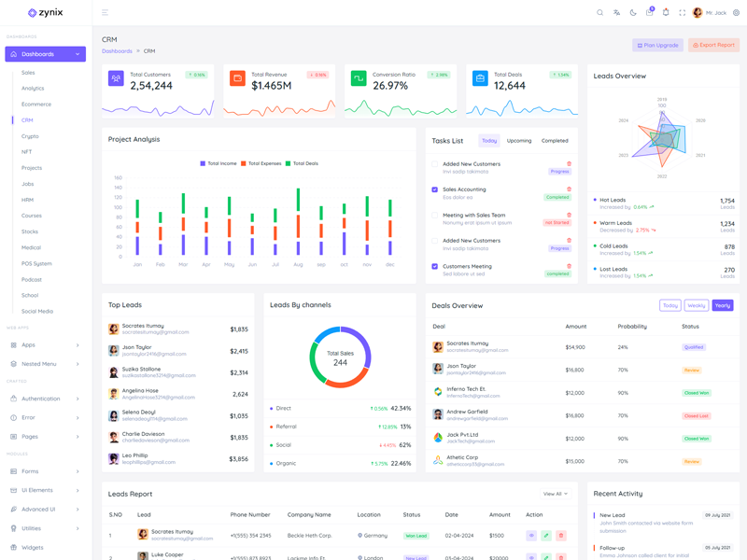Screen dimensions: 747x560
Task: Uncheck the Sales Accounting task checkbox
Action: 435,189
